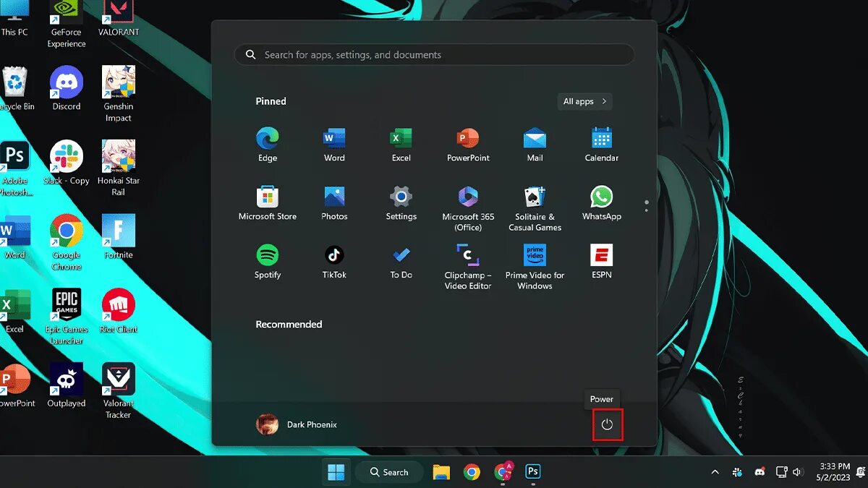
Task: Open network status from the system tray
Action: (782, 472)
